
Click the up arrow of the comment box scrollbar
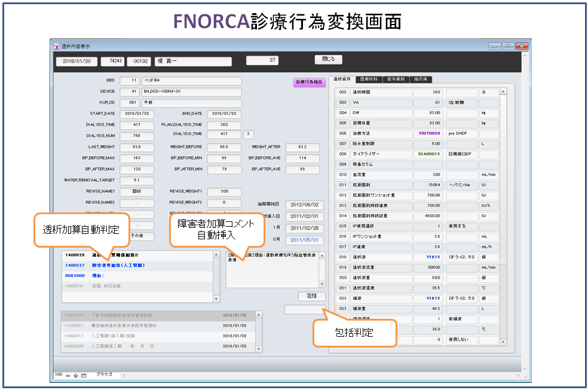tap(321, 255)
